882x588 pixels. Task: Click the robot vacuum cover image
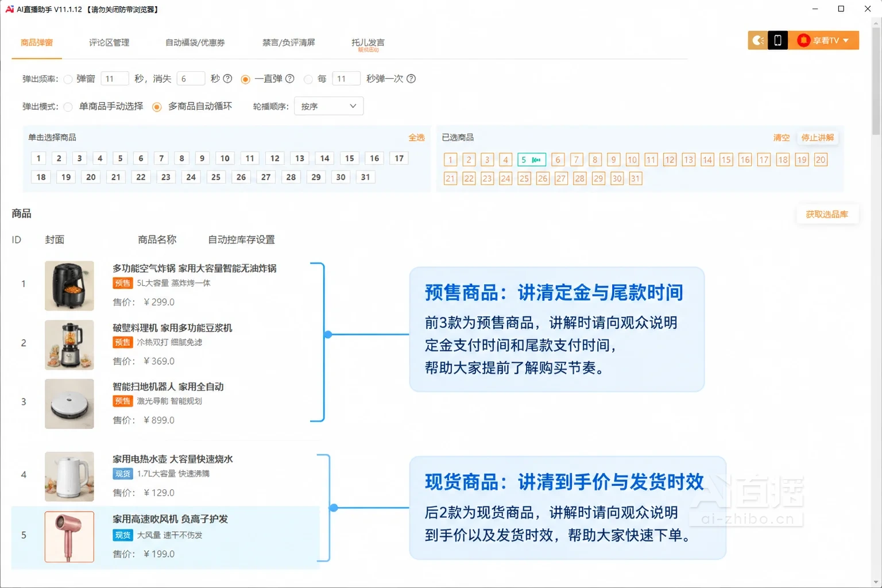(69, 404)
